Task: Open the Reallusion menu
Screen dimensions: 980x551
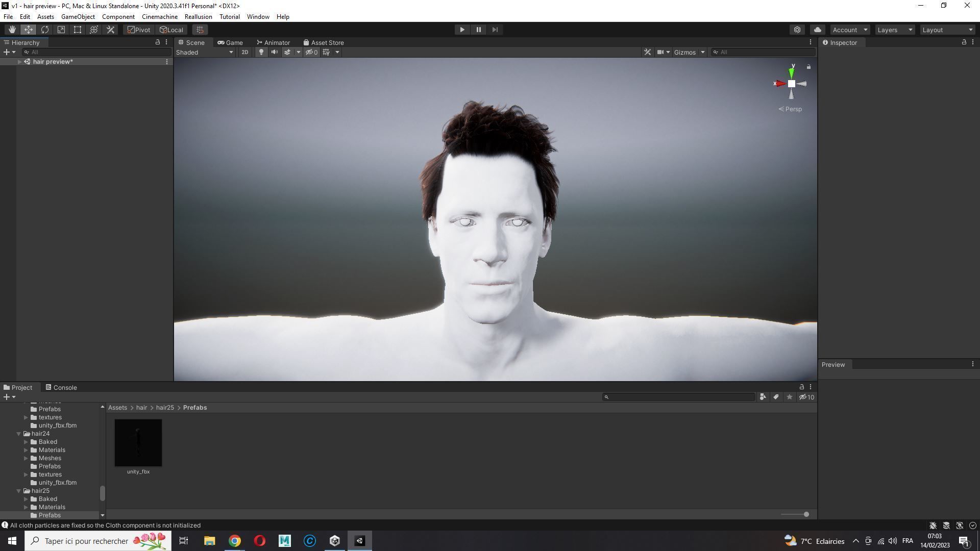Action: point(198,17)
